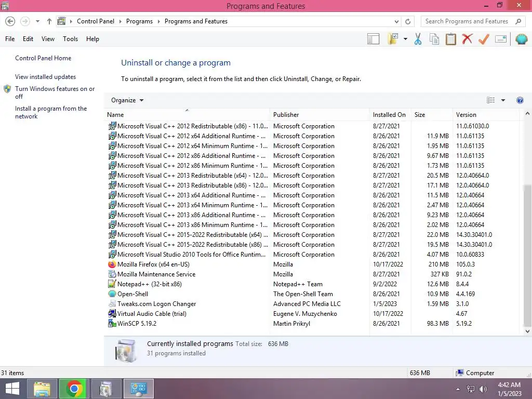Open File Explorer from the taskbar
The height and width of the screenshot is (399, 532).
[42, 389]
